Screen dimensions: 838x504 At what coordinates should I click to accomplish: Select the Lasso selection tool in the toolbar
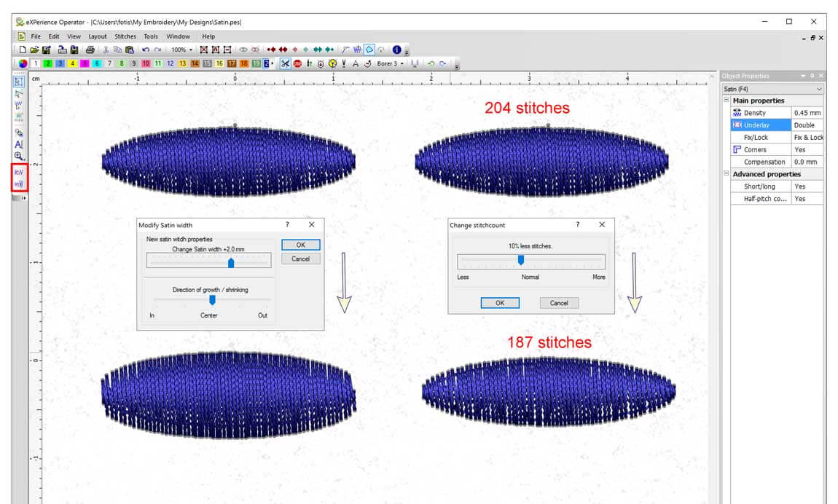(x=18, y=95)
